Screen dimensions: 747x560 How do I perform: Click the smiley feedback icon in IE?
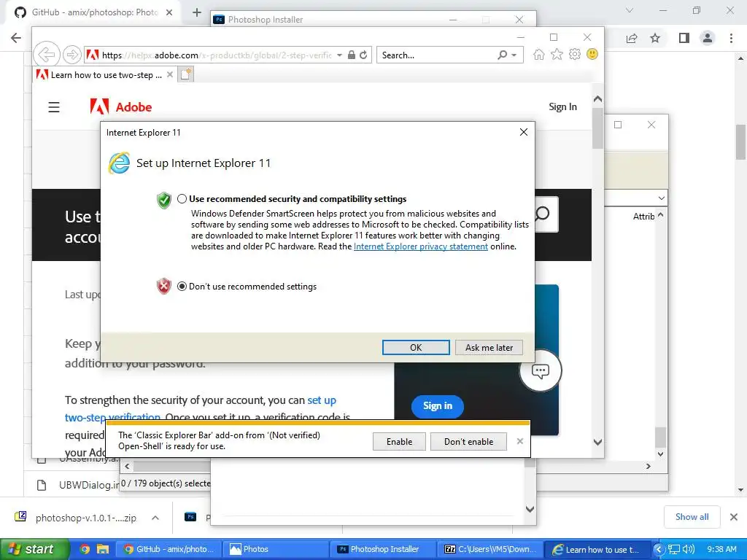592,54
